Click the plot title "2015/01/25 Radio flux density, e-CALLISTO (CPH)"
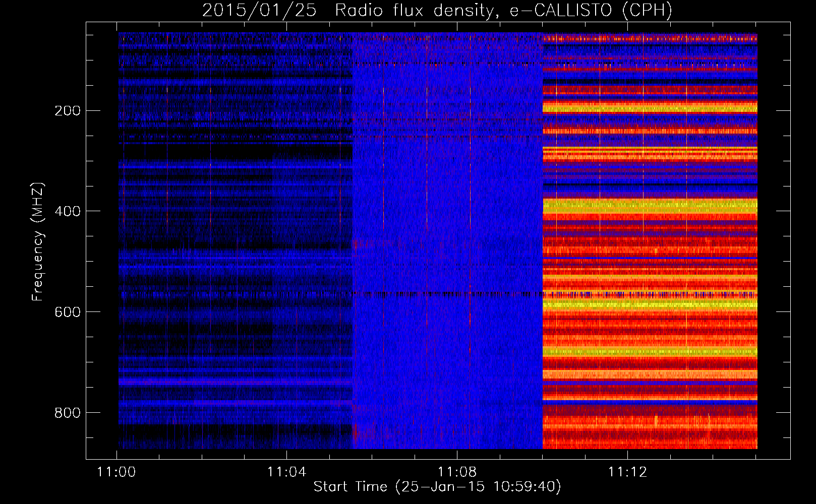Image resolution: width=816 pixels, height=504 pixels. [437, 10]
